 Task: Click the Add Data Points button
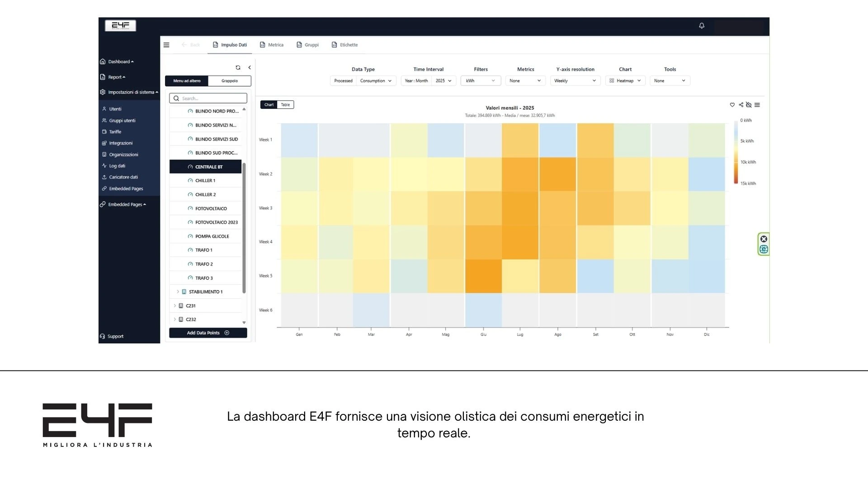208,333
